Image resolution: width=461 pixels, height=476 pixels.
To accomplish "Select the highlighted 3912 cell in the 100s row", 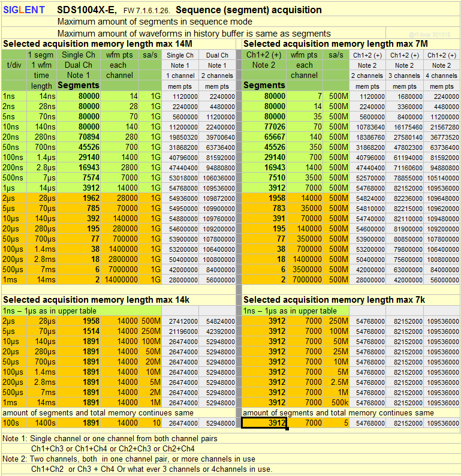I will [264, 423].
